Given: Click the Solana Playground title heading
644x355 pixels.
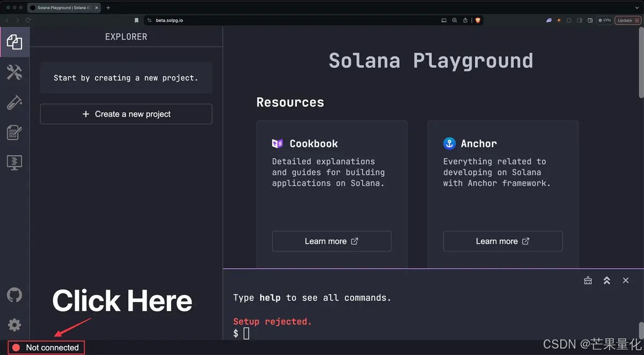Looking at the screenshot, I should coord(431,61).
